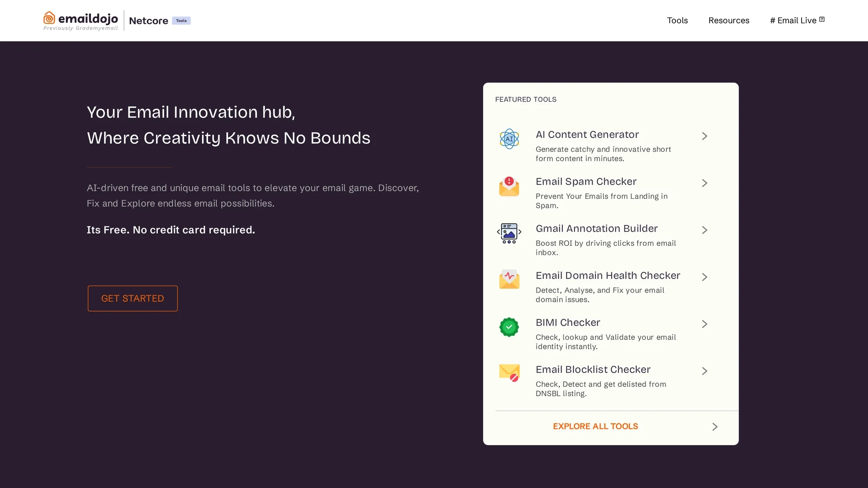
Task: Click the emaildojo spiral logo icon
Action: coord(49,18)
